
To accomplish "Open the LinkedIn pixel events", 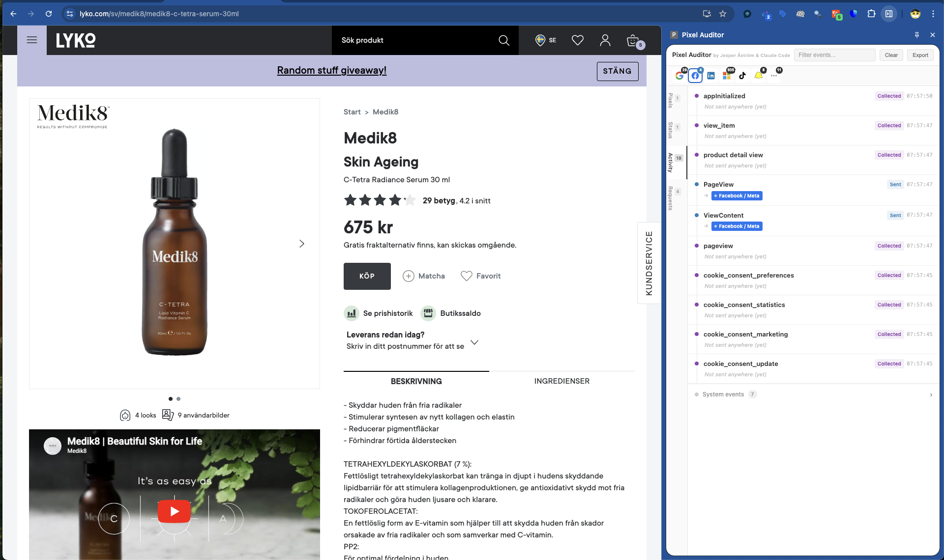I will (710, 76).
